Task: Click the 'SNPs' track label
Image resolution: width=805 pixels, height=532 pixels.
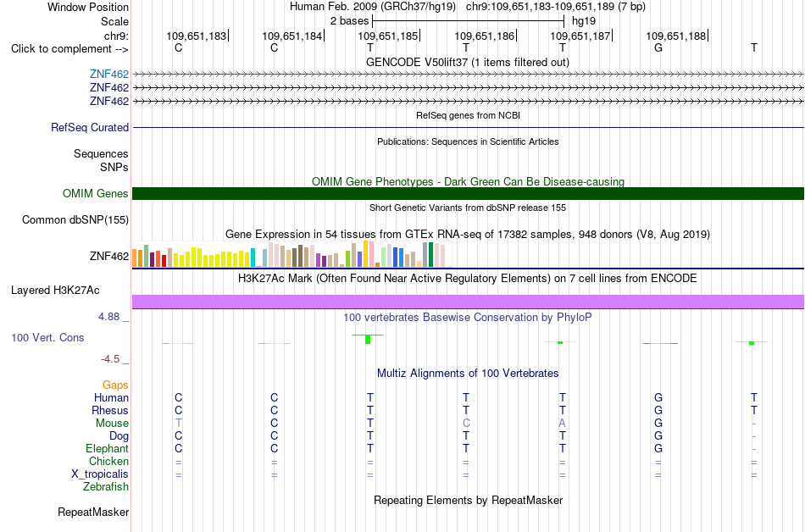Action: (114, 167)
